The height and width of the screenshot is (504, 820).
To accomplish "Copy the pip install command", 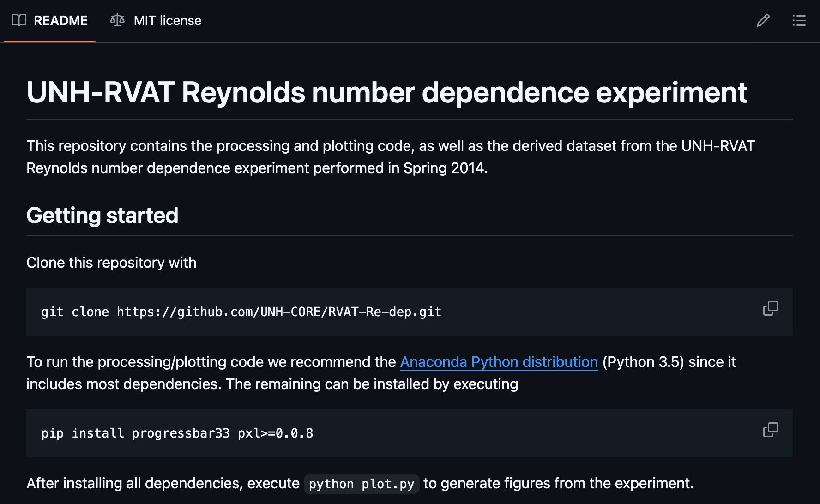I will point(770,430).
